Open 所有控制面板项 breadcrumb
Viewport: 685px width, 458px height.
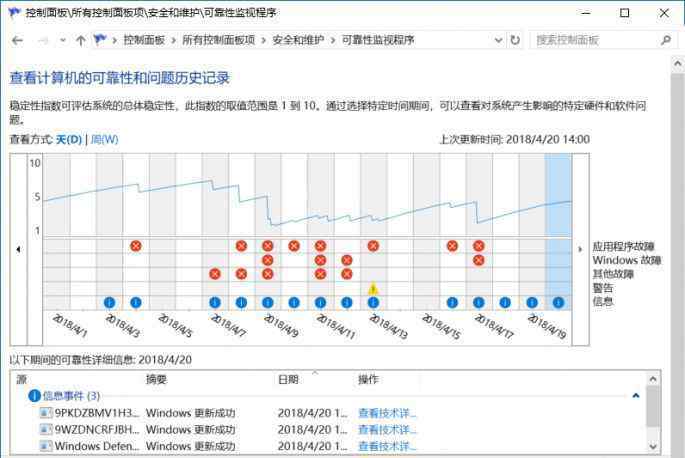[x=218, y=40]
